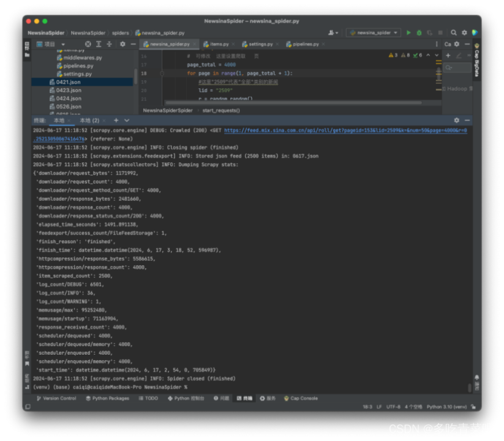504x441 pixels.
Task: Open project view type dropdown arrow
Action: click(63, 44)
